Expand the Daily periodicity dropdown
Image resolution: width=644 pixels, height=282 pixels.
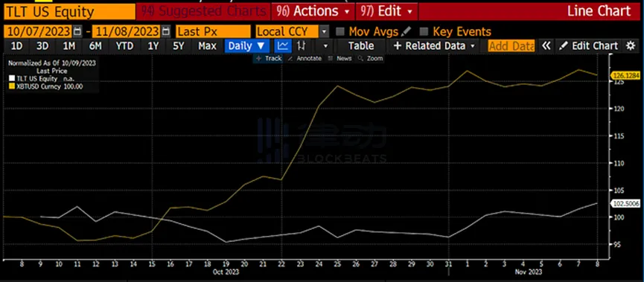(x=246, y=46)
